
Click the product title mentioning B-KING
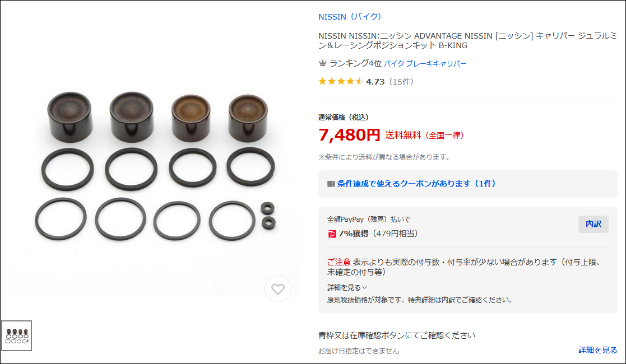[467, 41]
